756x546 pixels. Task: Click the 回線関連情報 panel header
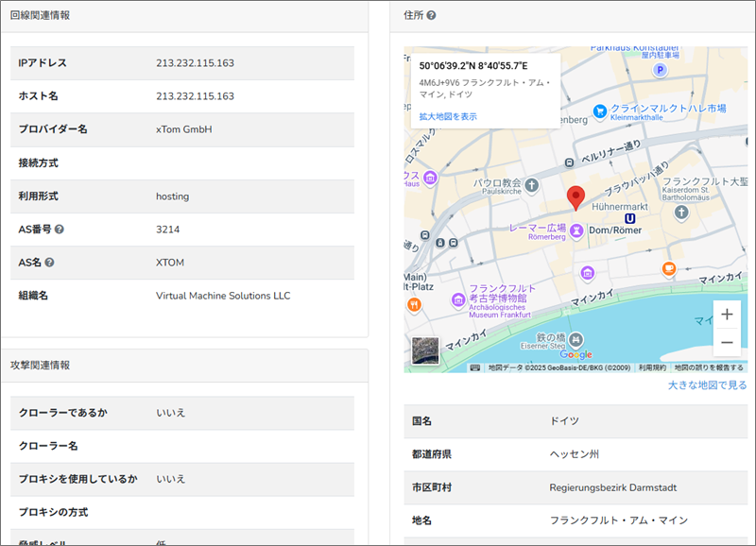pyautogui.click(x=184, y=16)
